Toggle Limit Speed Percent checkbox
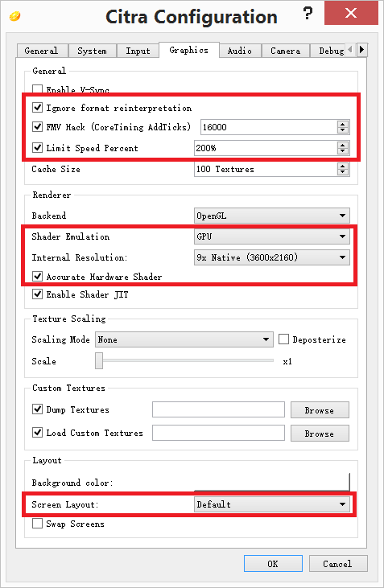The image size is (384, 588). coord(38,148)
